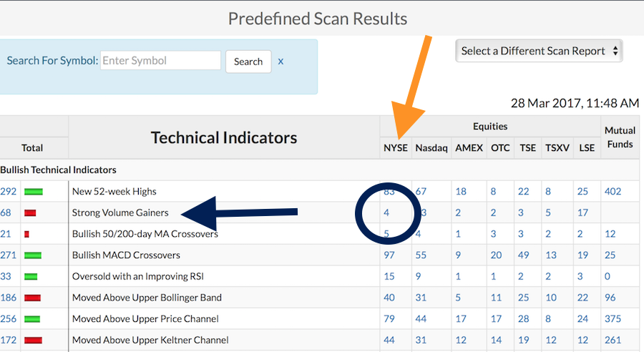Open total 33 for Oversold Improving RSI
The width and height of the screenshot is (644, 352).
pyautogui.click(x=6, y=276)
